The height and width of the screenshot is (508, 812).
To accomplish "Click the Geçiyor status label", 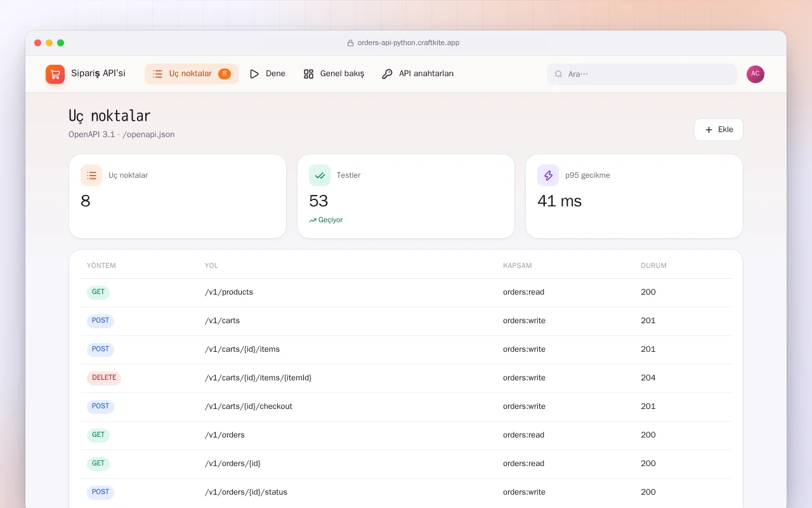I will pos(331,220).
